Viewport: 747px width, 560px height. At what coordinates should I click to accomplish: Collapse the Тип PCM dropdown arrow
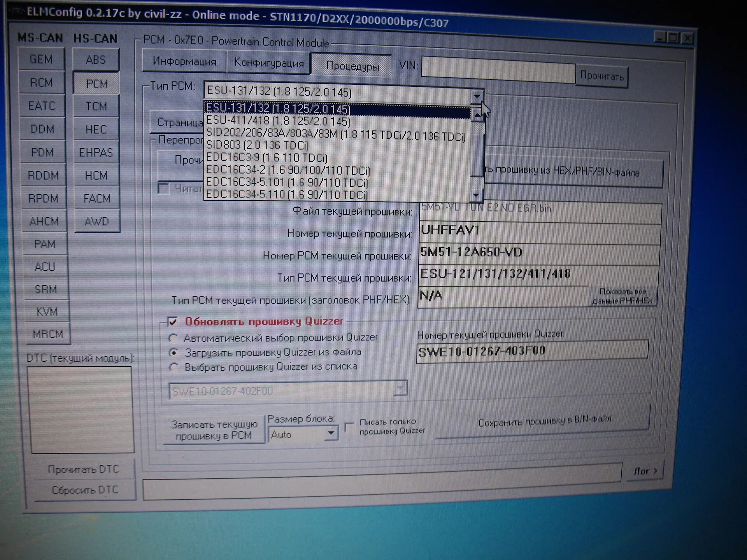click(477, 96)
